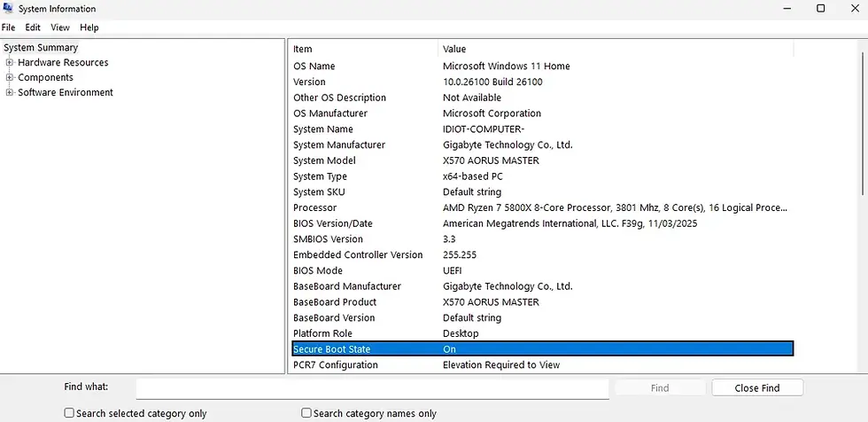Click the value Microsoft Corporation
868x422 pixels.
coord(492,113)
